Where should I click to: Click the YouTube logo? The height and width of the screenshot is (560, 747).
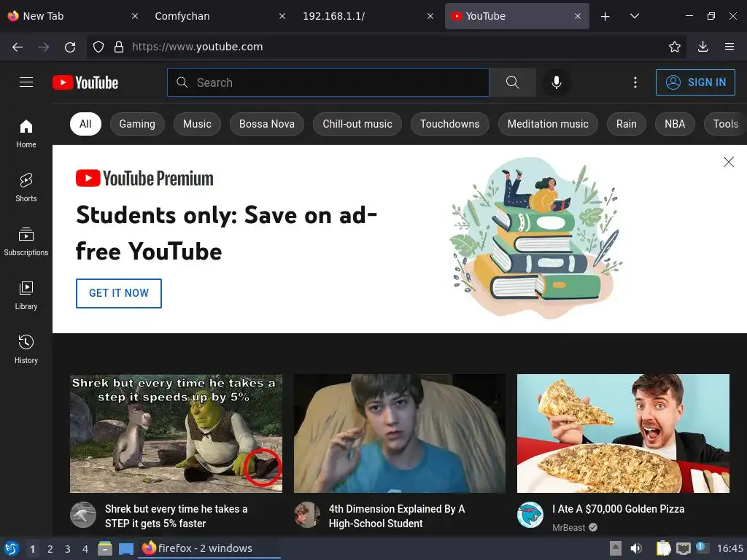click(x=85, y=82)
